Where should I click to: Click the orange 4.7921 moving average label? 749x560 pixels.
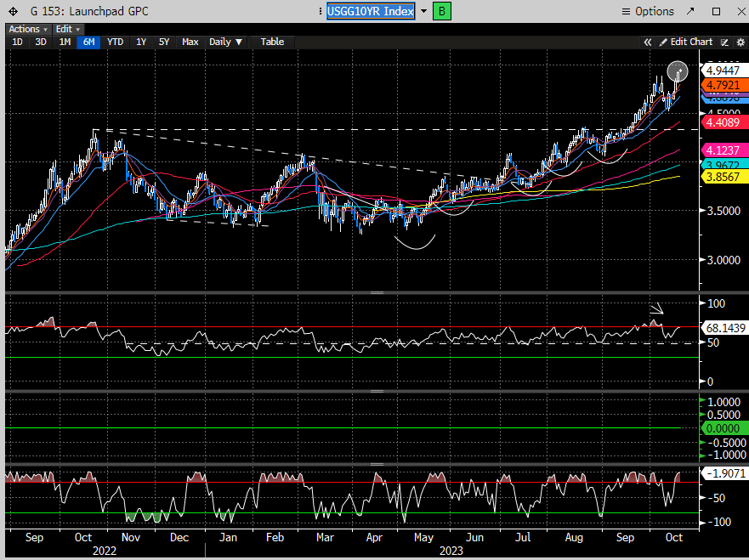pyautogui.click(x=722, y=85)
